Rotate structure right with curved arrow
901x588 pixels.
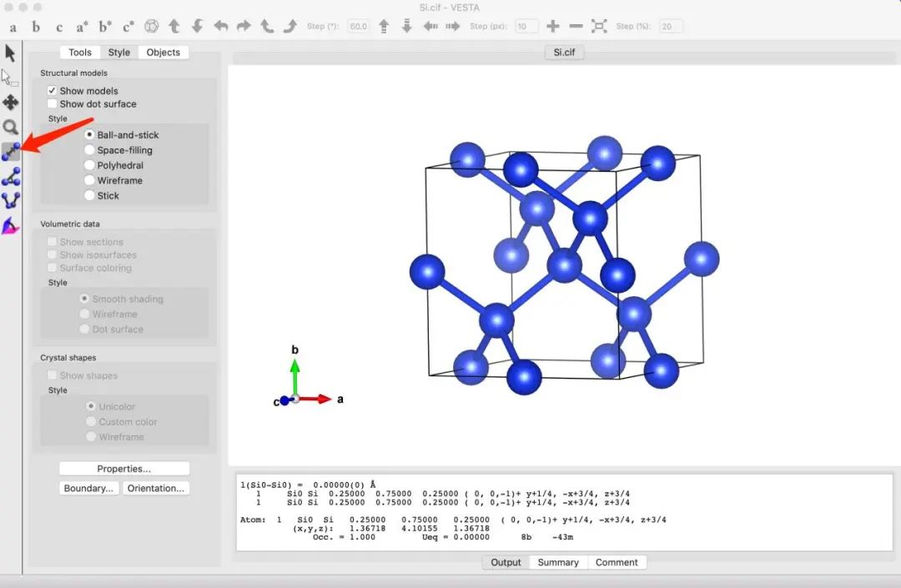click(244, 26)
